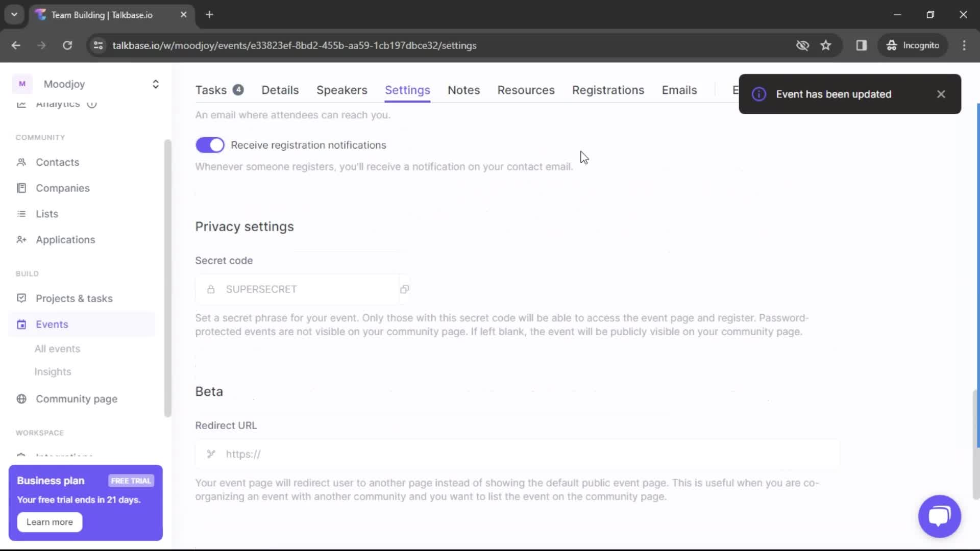Click the Contacts sidebar icon
This screenshot has width=980, height=551.
click(x=22, y=162)
